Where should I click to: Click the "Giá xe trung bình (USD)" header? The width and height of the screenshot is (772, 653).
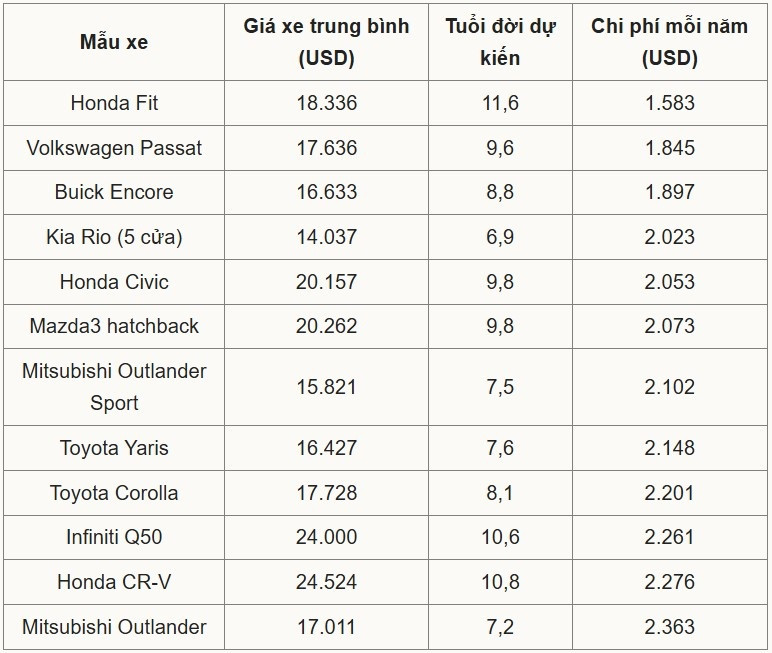click(326, 42)
